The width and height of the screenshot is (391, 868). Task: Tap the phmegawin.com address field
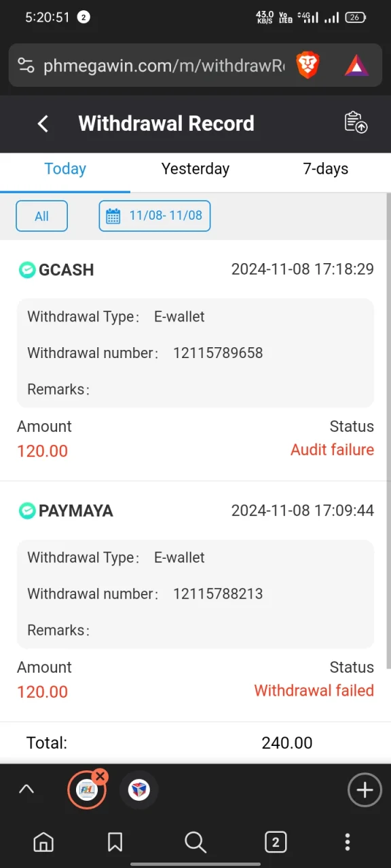click(x=164, y=65)
